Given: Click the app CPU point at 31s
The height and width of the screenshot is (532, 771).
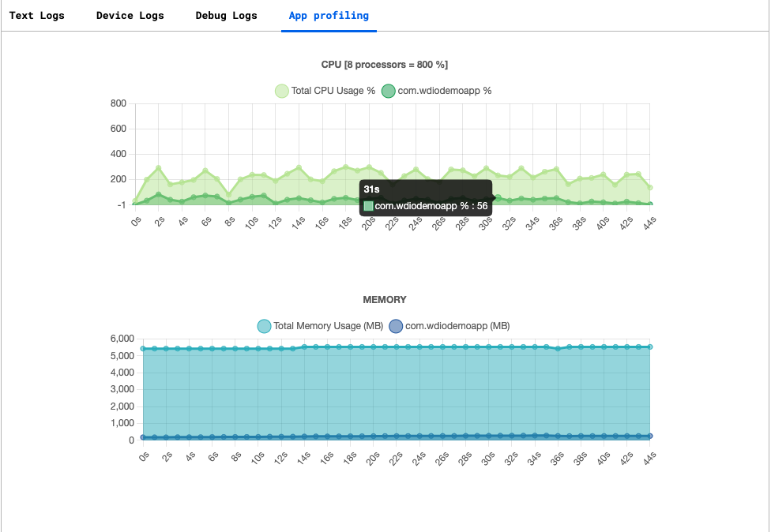Looking at the screenshot, I should [x=498, y=197].
